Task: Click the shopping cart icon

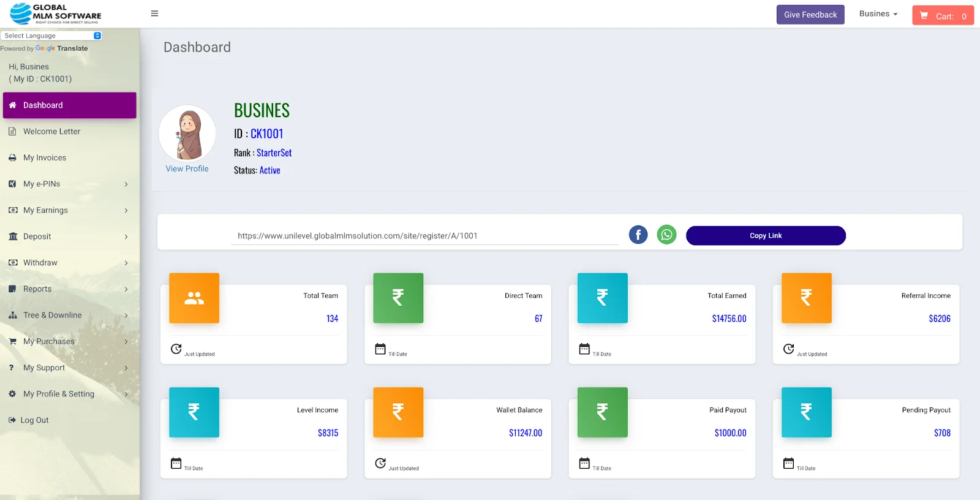Action: pyautogui.click(x=924, y=16)
